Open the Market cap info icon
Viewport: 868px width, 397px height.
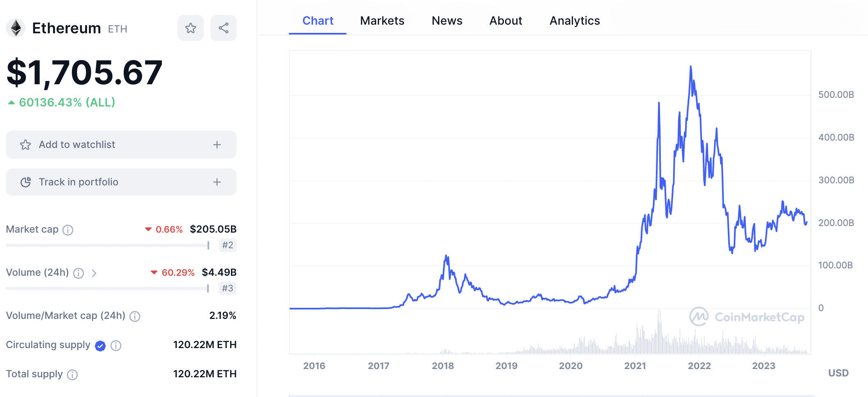pos(68,230)
